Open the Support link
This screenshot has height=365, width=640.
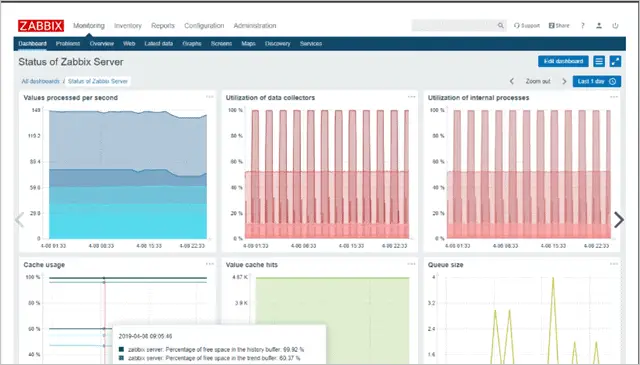(527, 26)
